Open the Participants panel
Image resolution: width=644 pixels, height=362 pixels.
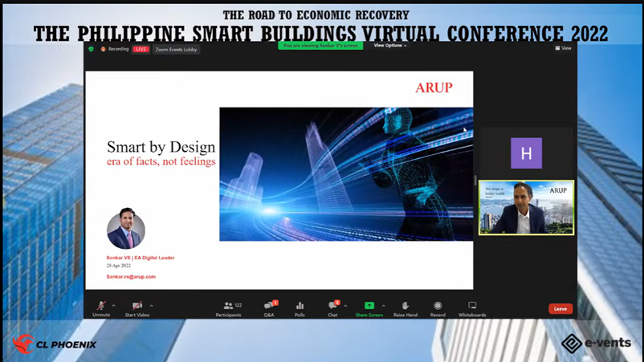tap(229, 309)
